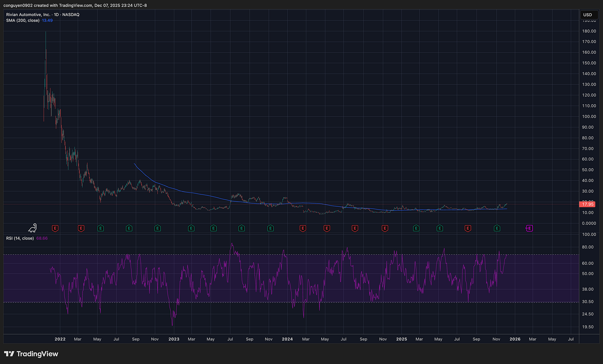Click the 2026 year label on time axis
The width and height of the screenshot is (603, 364).
click(x=515, y=339)
